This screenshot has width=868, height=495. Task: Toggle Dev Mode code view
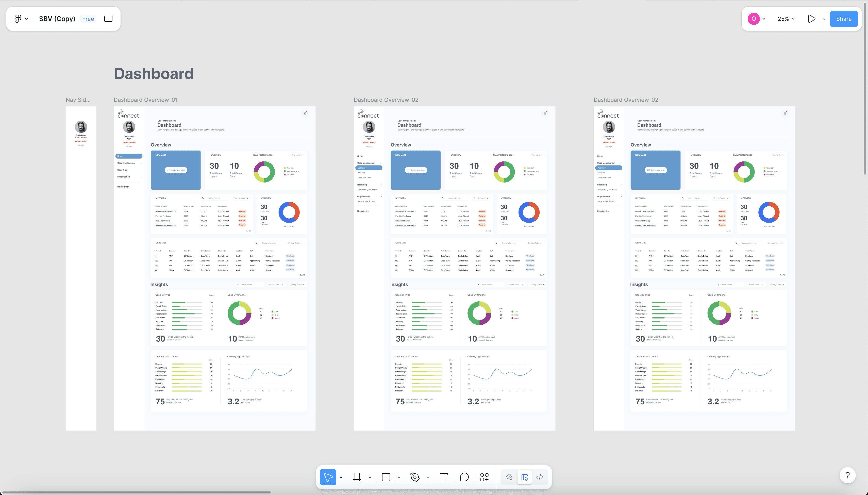point(540,477)
